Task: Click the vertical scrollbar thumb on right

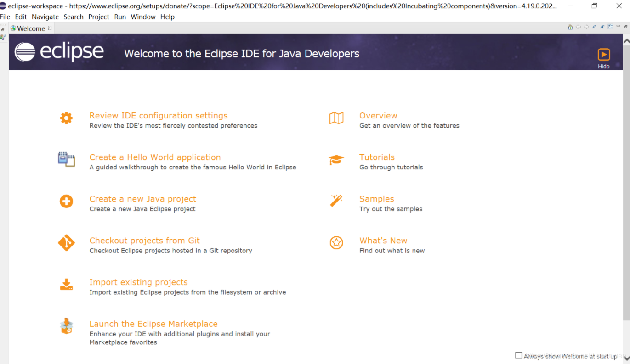Action: coord(626,183)
